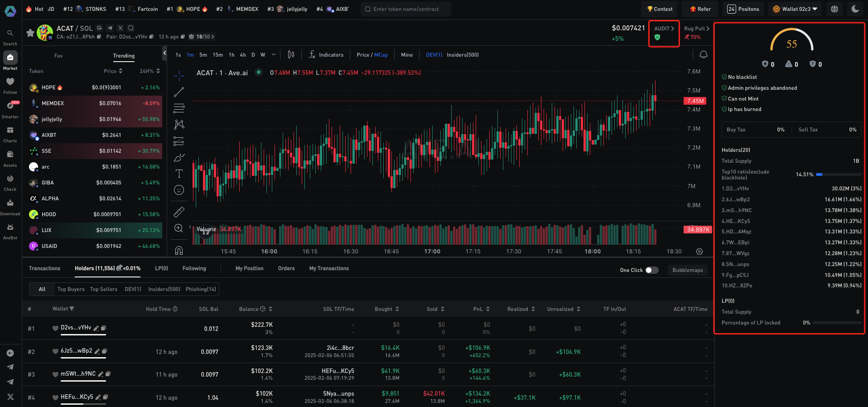Open the language globe icon
Viewport: 868px width, 407px height.
point(834,9)
